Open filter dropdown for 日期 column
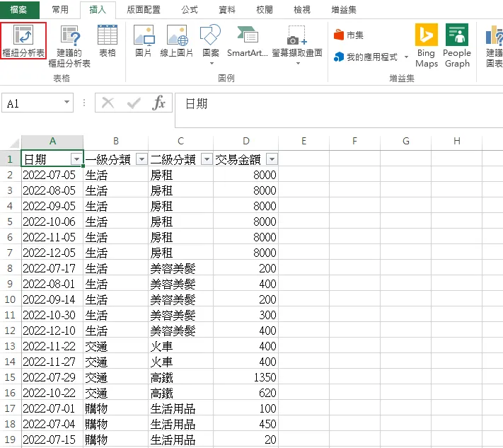The height and width of the screenshot is (448, 503). (x=76, y=159)
